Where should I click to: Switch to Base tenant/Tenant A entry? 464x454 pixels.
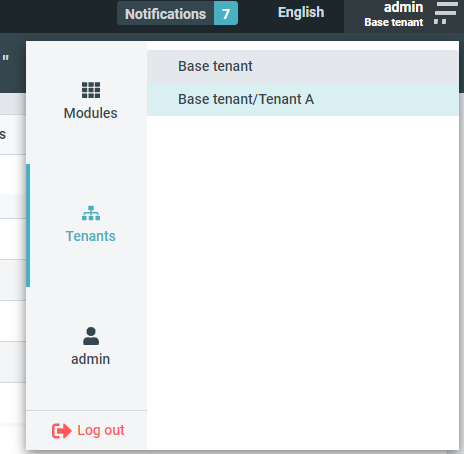point(303,99)
